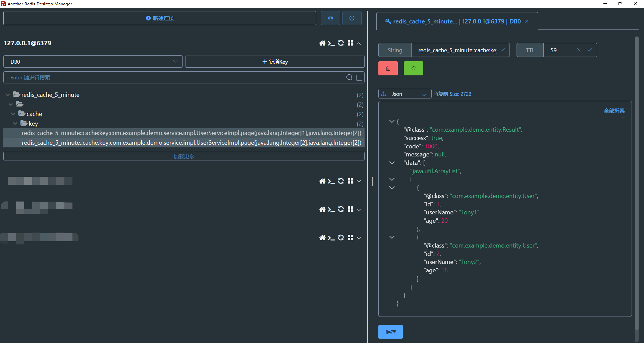Image resolution: width=644 pixels, height=343 pixels.
Task: Open console of third blurred connection
Action: tap(331, 238)
